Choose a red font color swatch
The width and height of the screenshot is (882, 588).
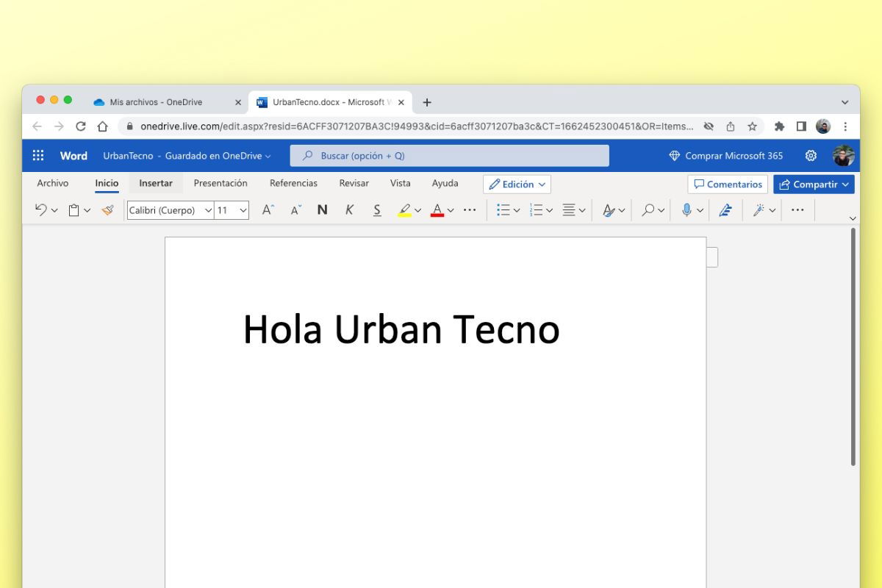point(437,209)
